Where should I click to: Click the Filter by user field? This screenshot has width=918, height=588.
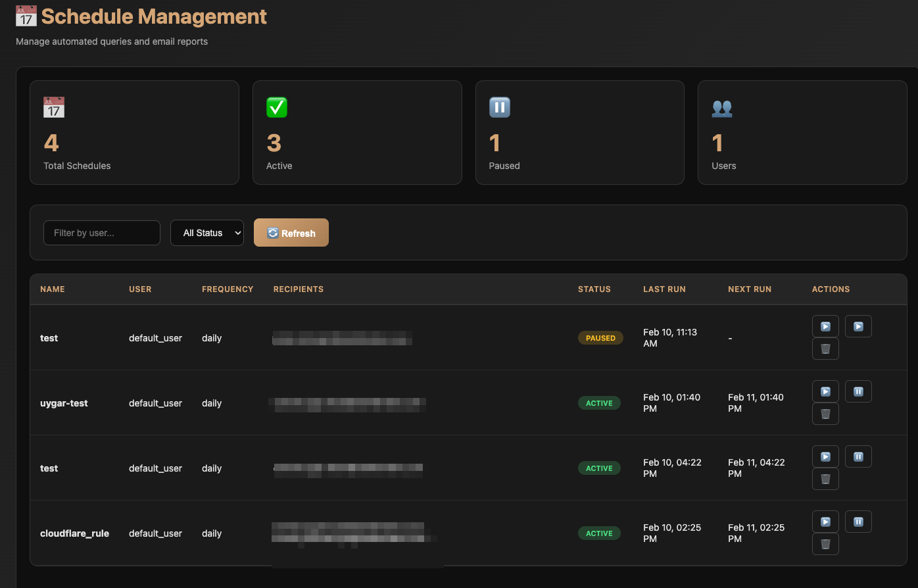tap(101, 232)
